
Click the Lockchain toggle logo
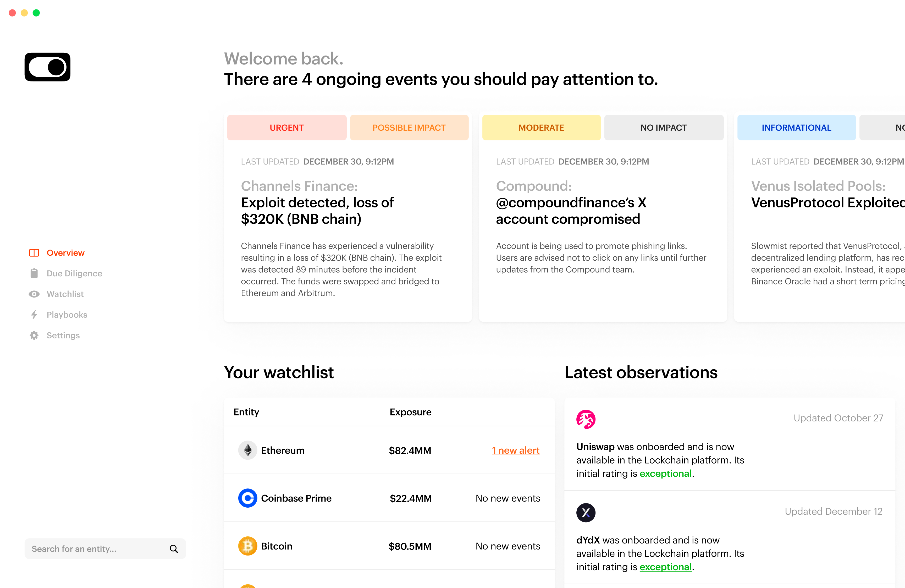pyautogui.click(x=48, y=67)
